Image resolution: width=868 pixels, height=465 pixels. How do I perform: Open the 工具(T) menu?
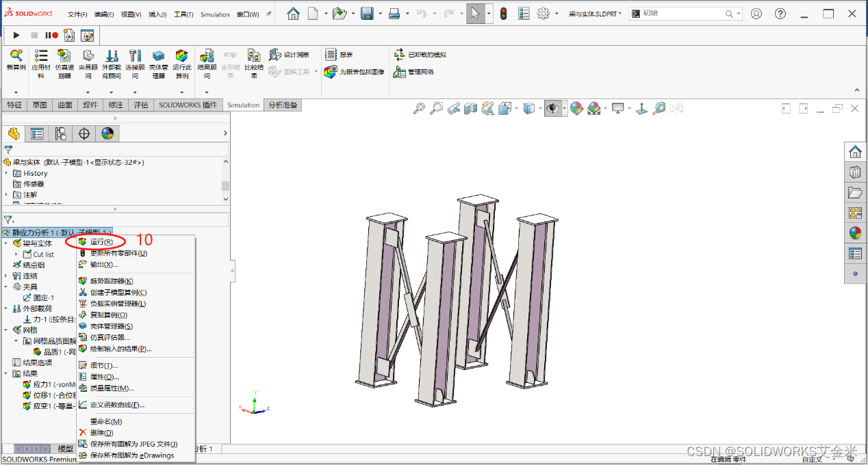click(183, 14)
